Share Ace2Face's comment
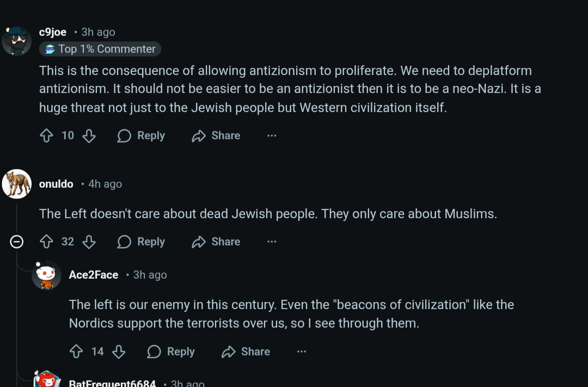Image resolution: width=588 pixels, height=387 pixels. coord(246,352)
